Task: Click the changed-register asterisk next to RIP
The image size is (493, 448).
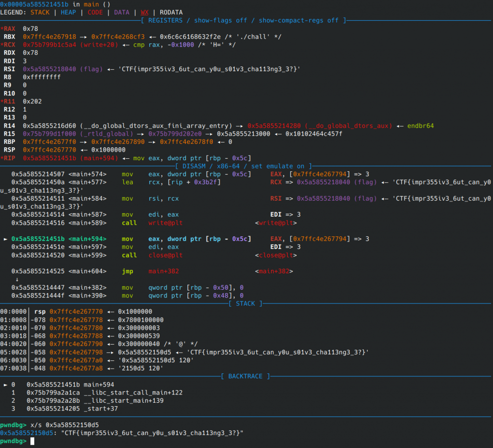Action: click(x=1, y=158)
